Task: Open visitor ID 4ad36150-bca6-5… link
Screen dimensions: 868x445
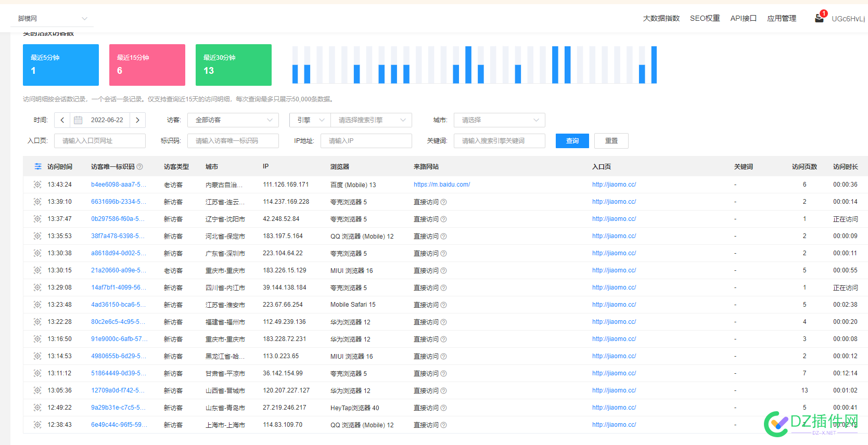Action: [119, 305]
